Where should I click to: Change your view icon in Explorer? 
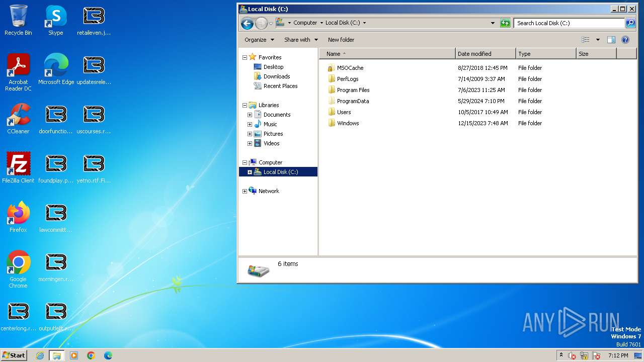click(586, 40)
